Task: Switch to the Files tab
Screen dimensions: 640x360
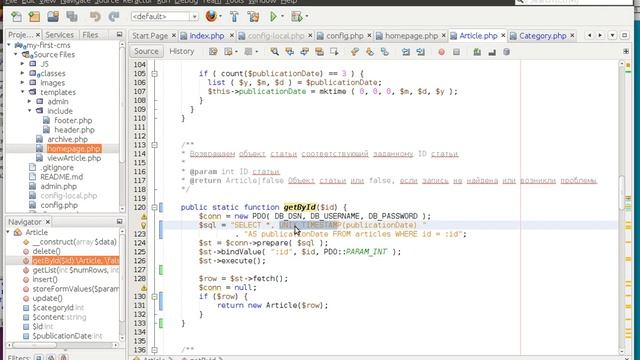Action: pos(90,35)
